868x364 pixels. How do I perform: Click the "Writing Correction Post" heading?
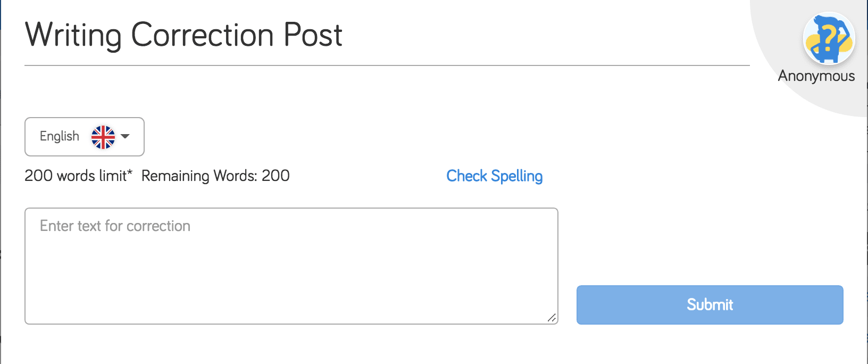click(183, 35)
